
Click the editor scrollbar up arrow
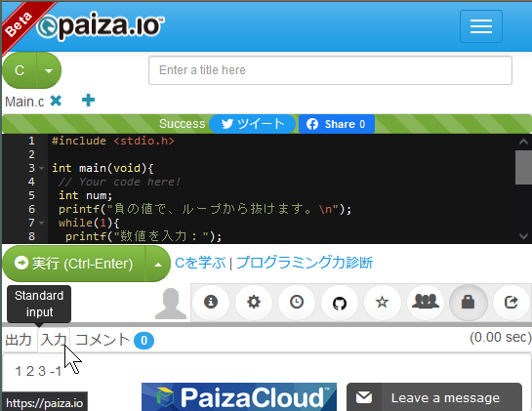pyautogui.click(x=523, y=142)
